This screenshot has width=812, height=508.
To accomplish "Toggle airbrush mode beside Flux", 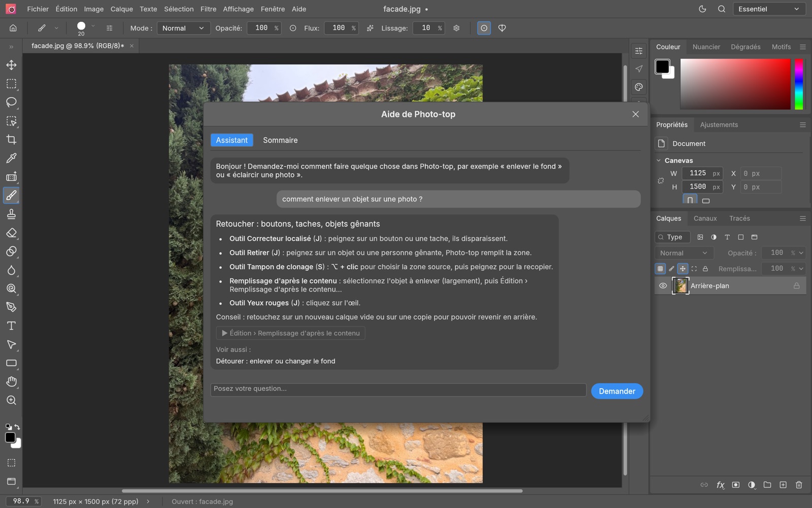I will [x=370, y=28].
